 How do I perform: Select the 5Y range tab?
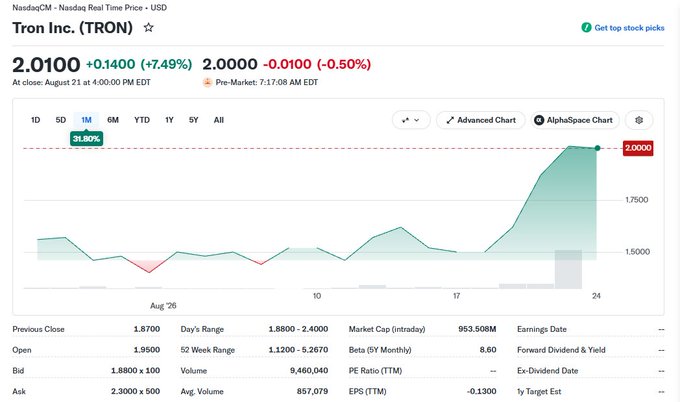tap(193, 120)
